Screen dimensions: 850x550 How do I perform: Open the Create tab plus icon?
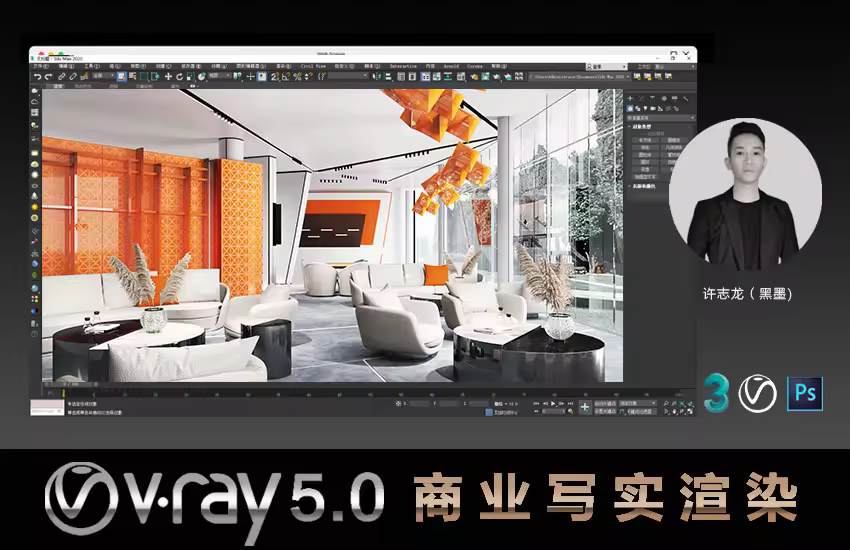tap(631, 99)
